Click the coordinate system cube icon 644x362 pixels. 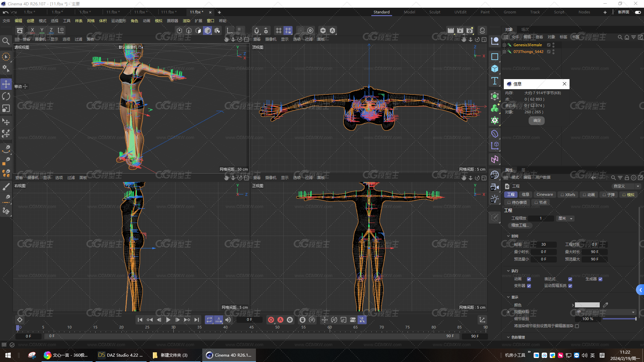61,31
